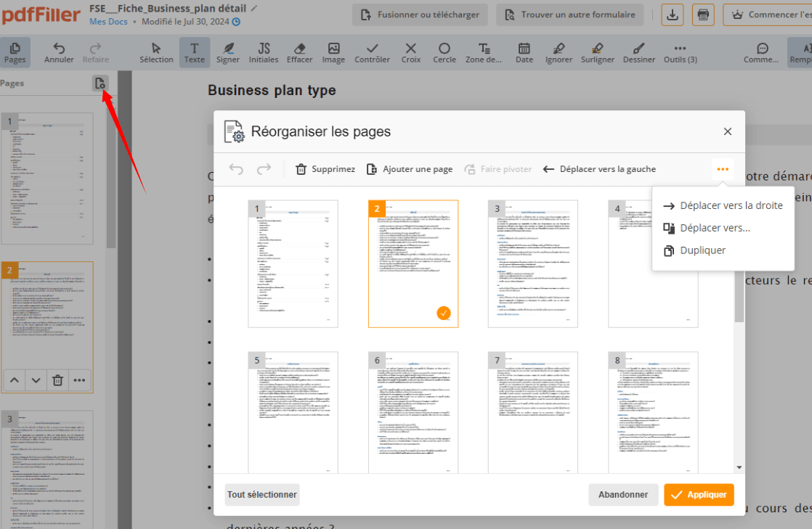Click the pdfFiller logo
Viewport: 812px width, 529px height.
coord(41,15)
